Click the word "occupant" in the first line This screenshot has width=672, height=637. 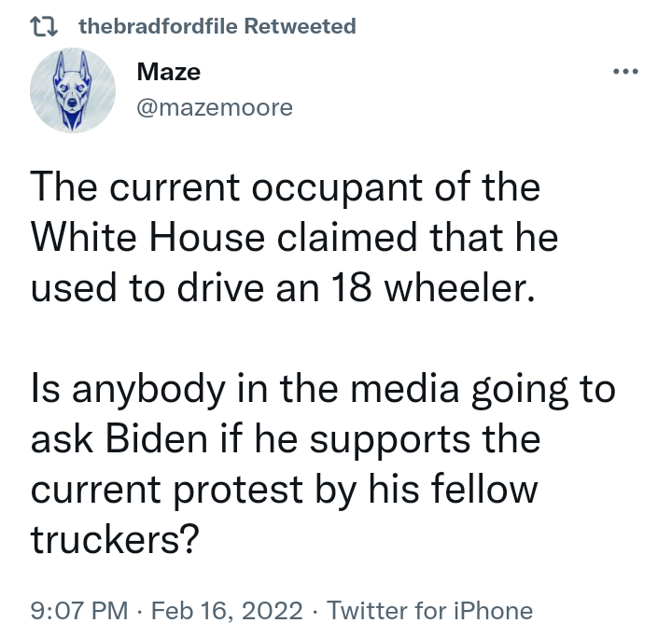337,188
